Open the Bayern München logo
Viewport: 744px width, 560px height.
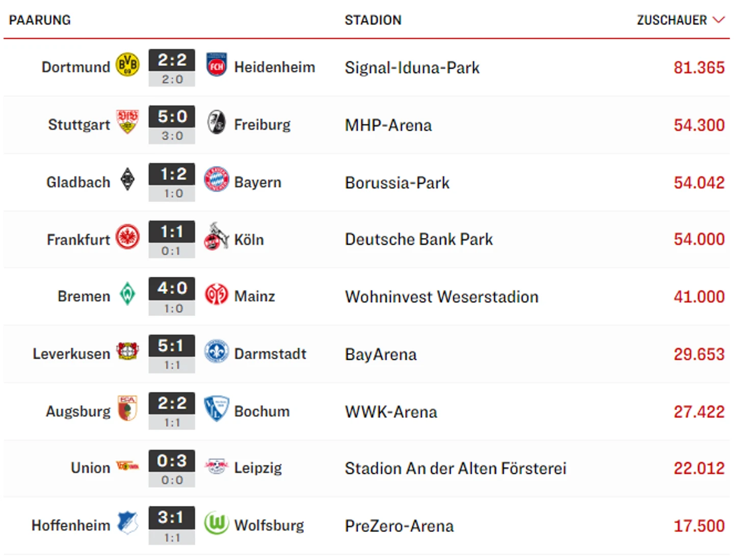[217, 179]
